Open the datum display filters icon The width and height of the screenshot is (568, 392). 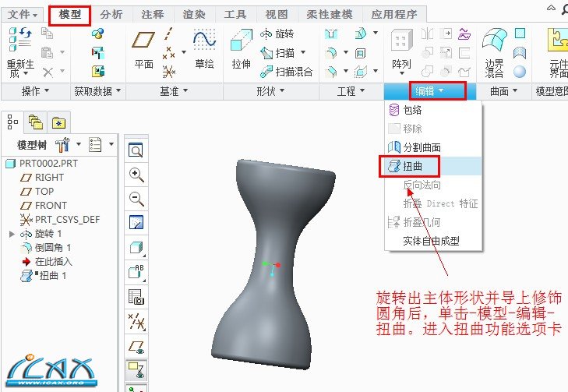pos(136,321)
